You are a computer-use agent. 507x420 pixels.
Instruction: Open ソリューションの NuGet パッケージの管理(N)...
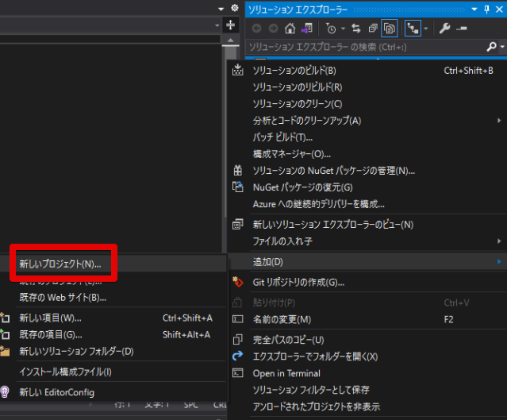[367, 171]
